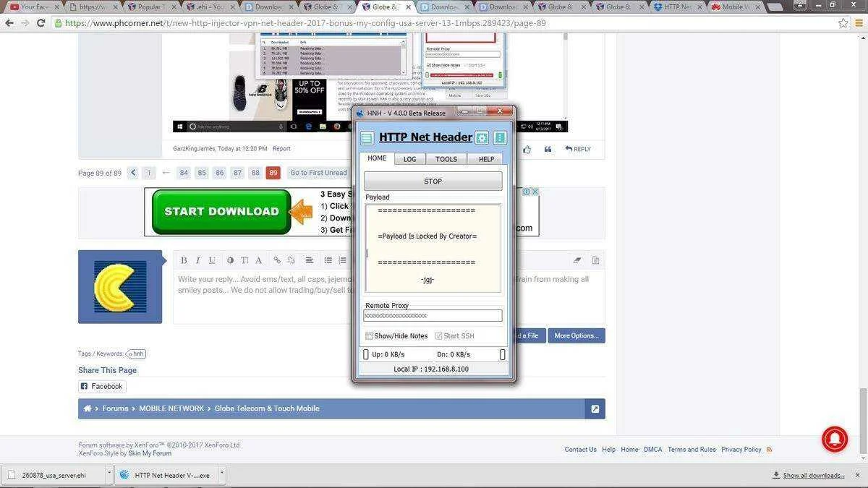
Task: Toggle BB code editor mode icon
Action: 595,260
